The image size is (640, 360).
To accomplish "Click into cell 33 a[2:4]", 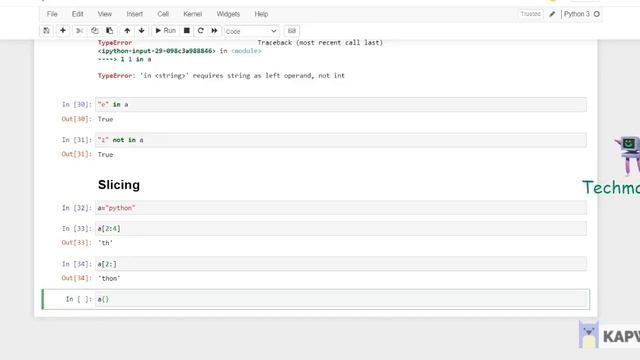I will [x=341, y=229].
